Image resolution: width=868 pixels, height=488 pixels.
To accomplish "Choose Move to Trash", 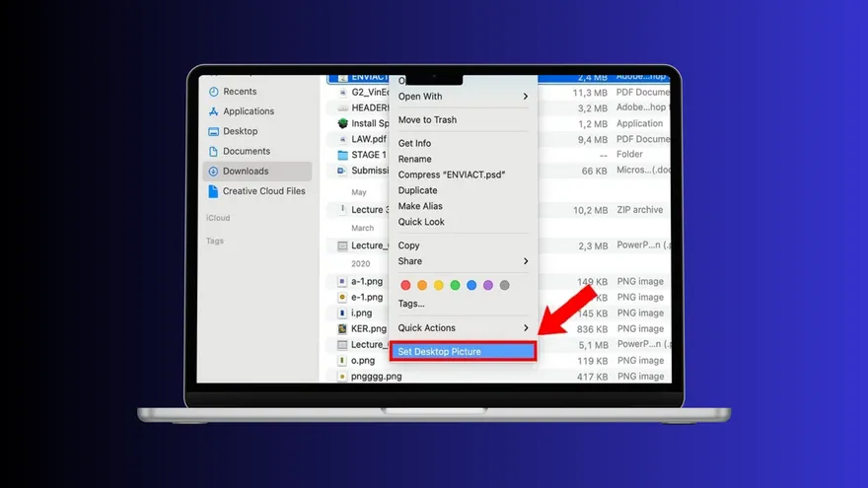I will click(x=427, y=119).
